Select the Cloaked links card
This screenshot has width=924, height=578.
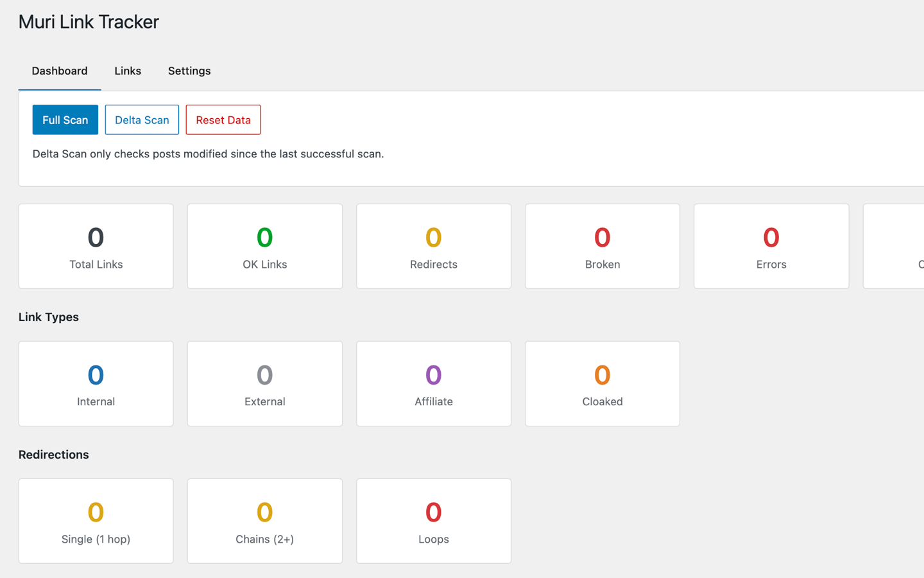[x=602, y=383]
